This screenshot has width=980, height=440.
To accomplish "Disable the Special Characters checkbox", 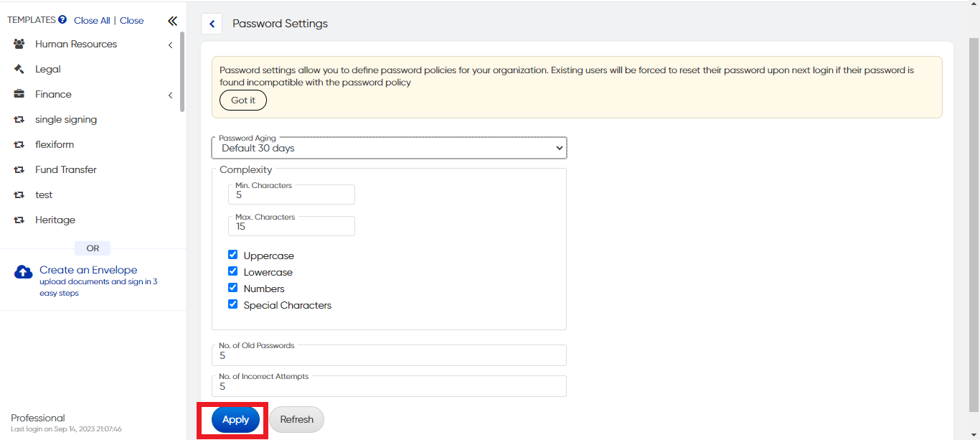I will point(232,304).
